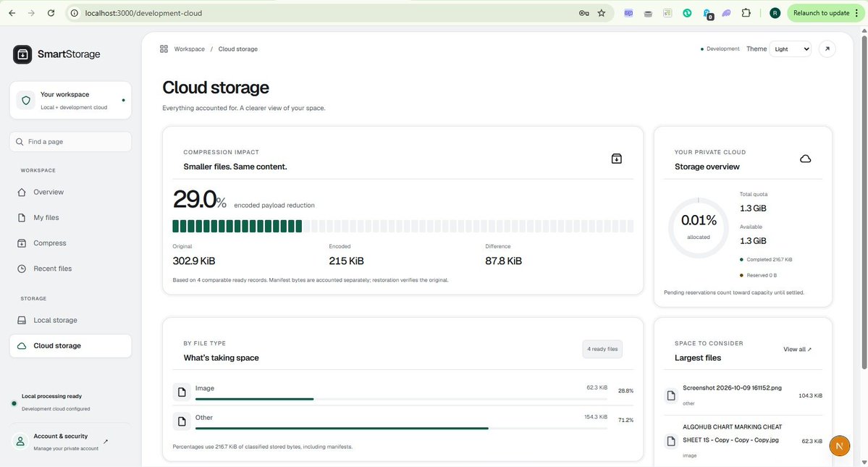Click the Workspace breadcrumb link
The image size is (868, 467).
pos(190,49)
